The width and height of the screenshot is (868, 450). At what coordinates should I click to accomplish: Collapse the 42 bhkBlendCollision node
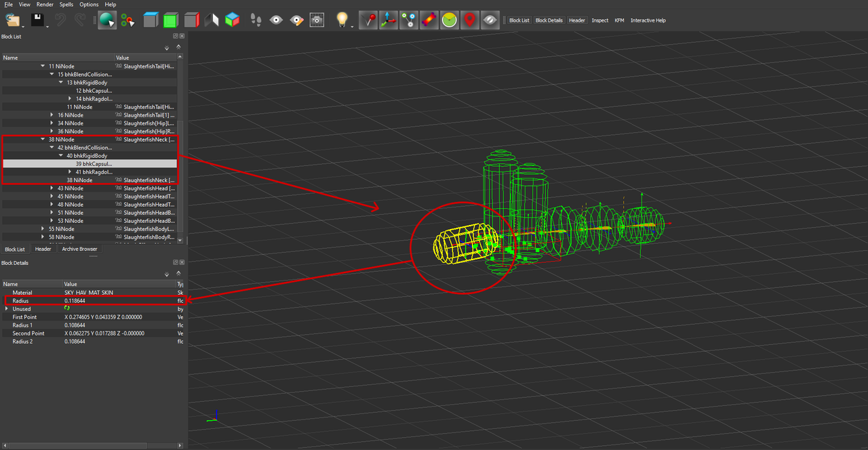click(52, 147)
